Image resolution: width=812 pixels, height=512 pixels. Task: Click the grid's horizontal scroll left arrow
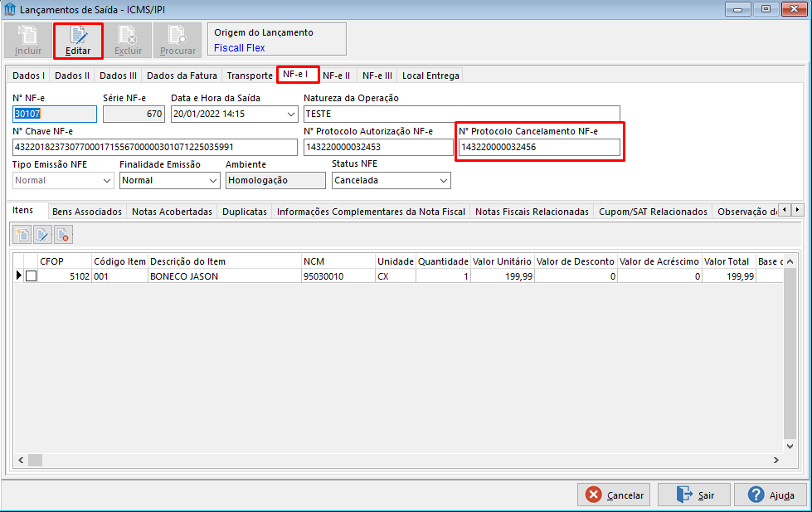21,460
